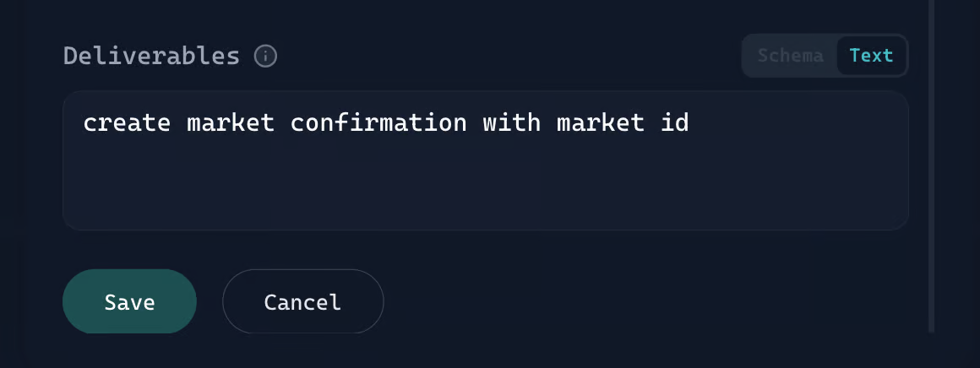Image resolution: width=980 pixels, height=368 pixels.
Task: Click the Deliverables section label
Action: [151, 57]
